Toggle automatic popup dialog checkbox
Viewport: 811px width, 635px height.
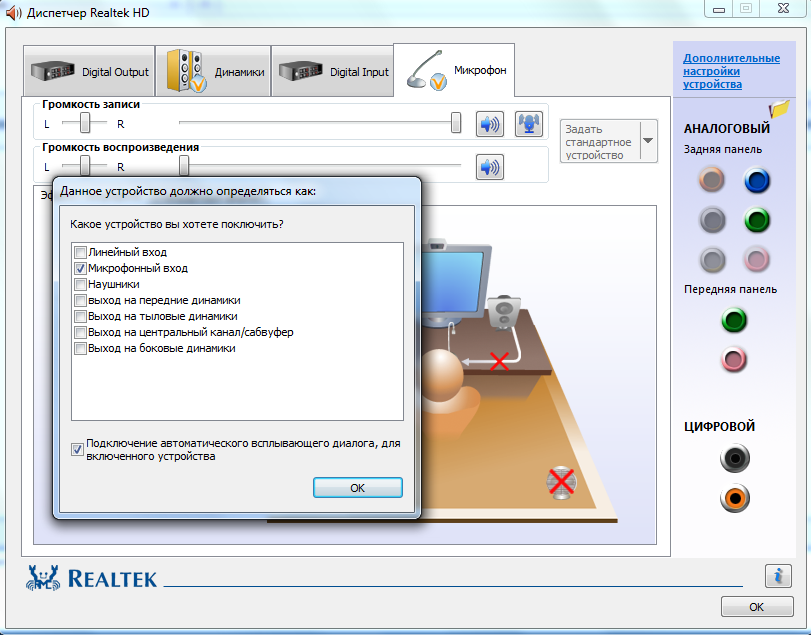click(78, 449)
